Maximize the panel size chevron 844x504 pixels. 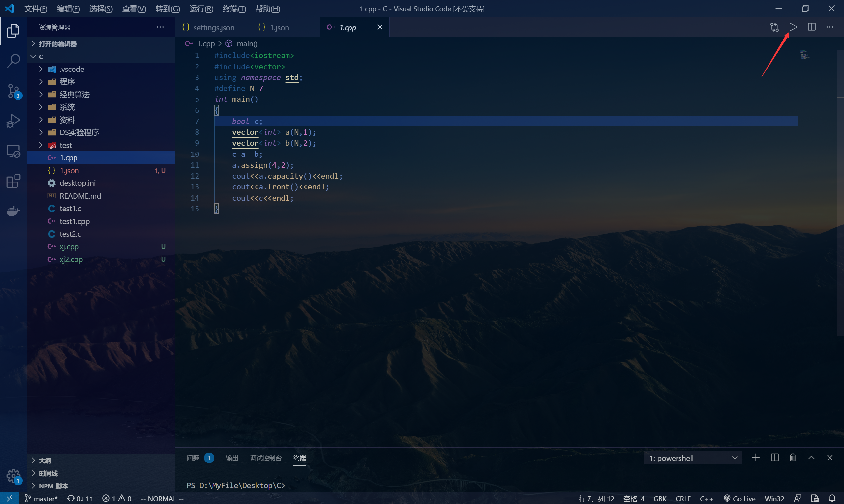point(811,458)
